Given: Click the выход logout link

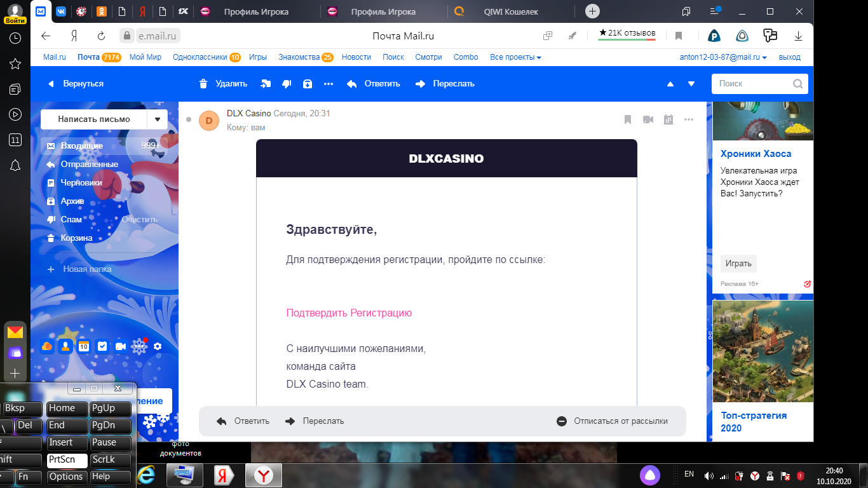Looking at the screenshot, I should 789,57.
